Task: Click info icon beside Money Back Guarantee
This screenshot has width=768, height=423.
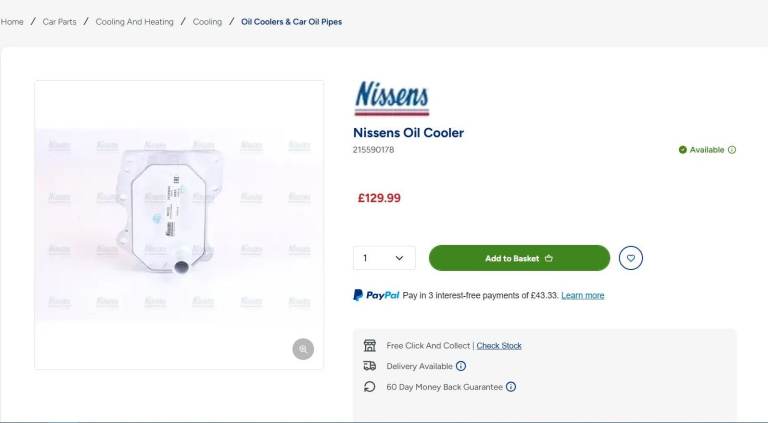Action: (511, 387)
